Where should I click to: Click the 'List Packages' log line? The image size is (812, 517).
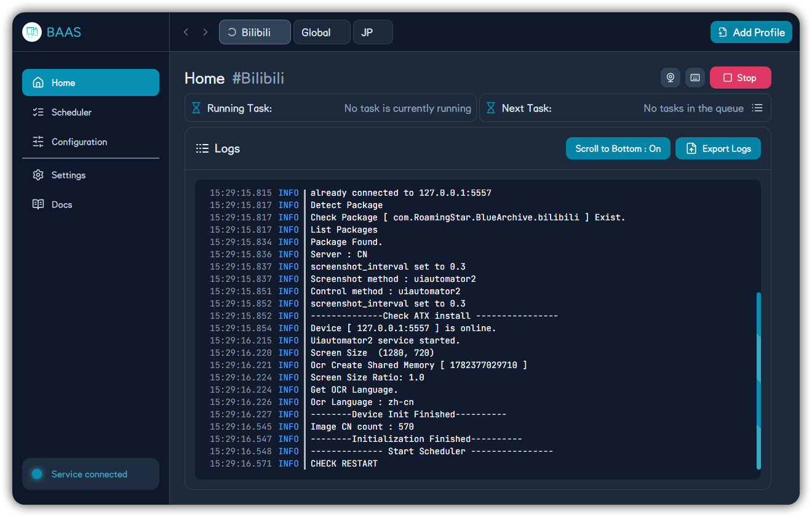[x=344, y=230]
